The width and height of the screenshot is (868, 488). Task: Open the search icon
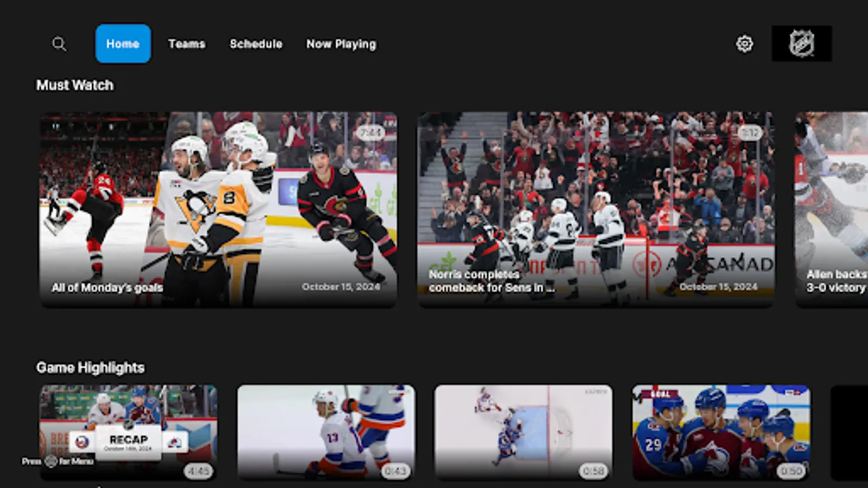coord(59,44)
